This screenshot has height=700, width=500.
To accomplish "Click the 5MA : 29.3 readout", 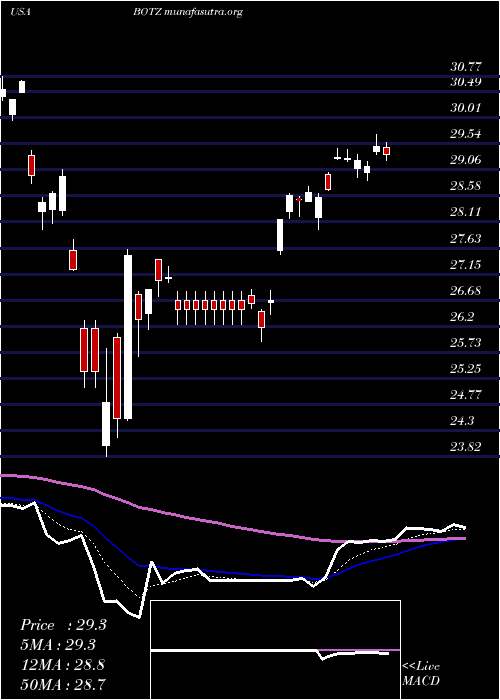I will (x=58, y=645).
